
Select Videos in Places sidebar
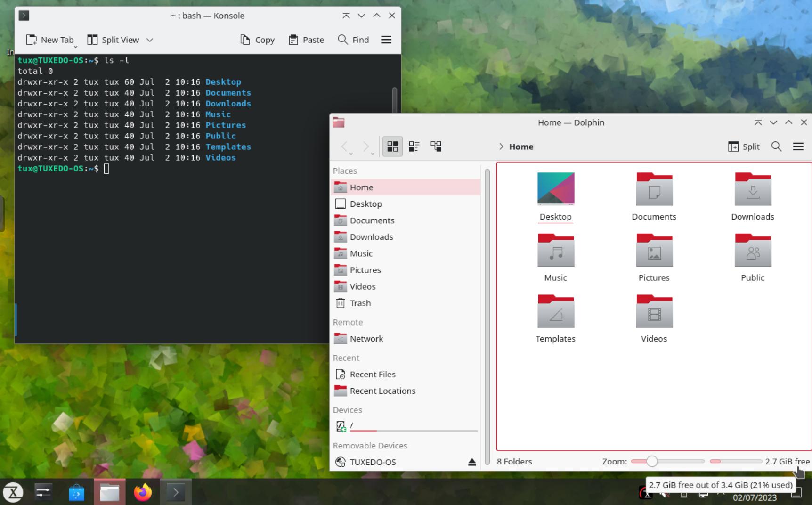pos(406,286)
